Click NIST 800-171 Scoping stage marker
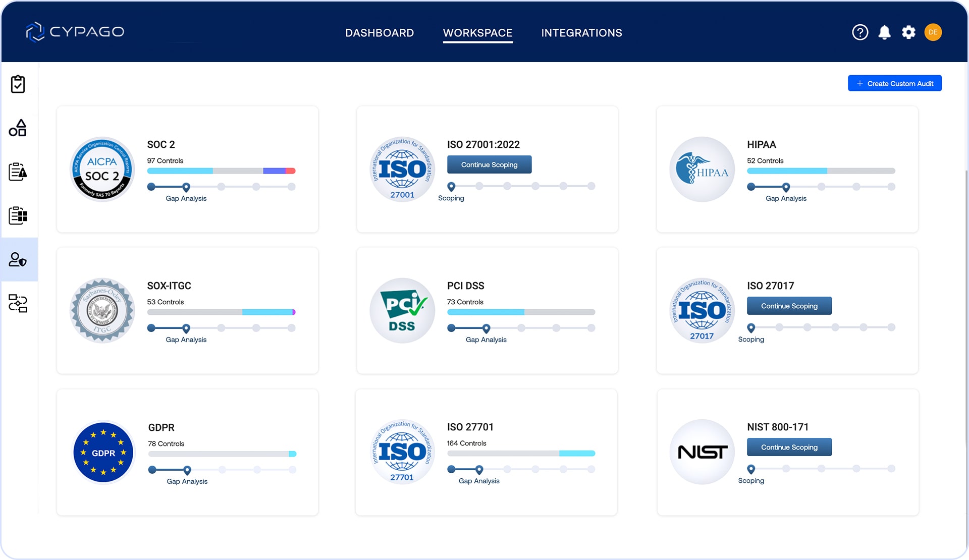The height and width of the screenshot is (560, 969). [751, 469]
